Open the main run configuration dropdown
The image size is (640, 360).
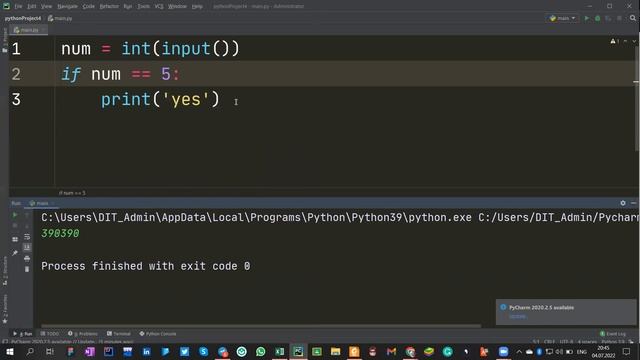(562, 18)
